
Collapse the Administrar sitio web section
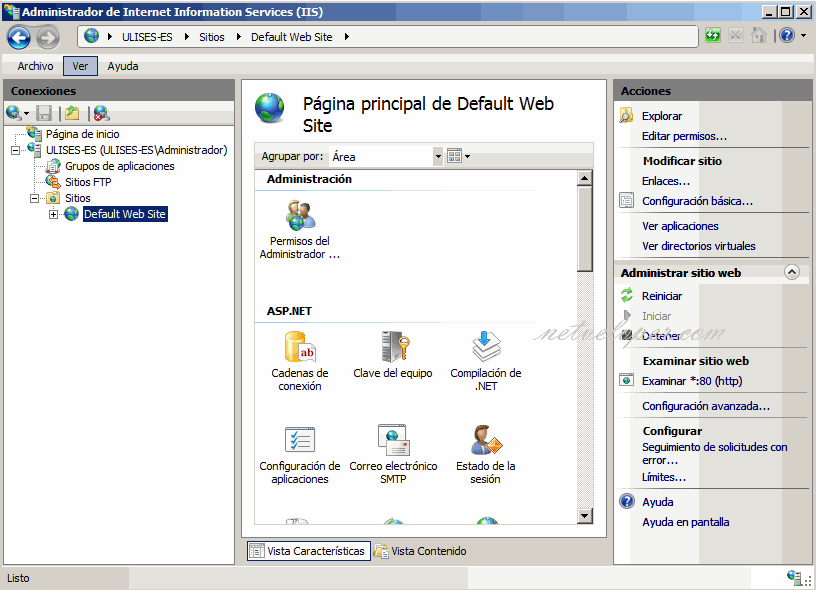(x=792, y=272)
